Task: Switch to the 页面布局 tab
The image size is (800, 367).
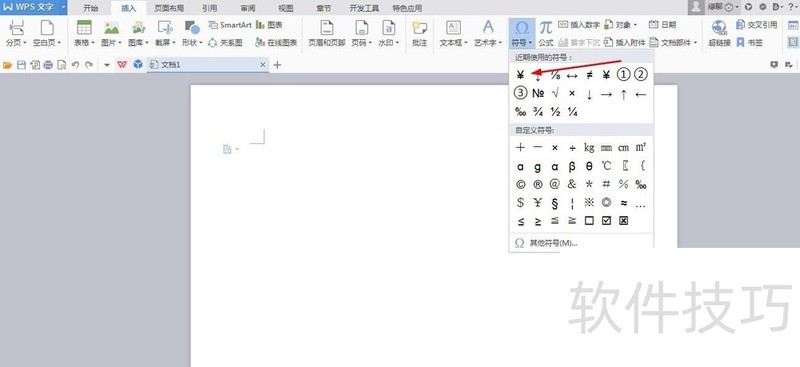Action: tap(169, 8)
